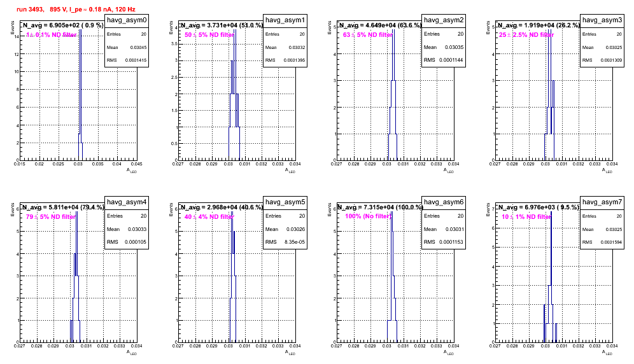Viewport: 634px width, 364px height.
Task: Click the magenta 40± 4% ND filter label
Action: [x=209, y=217]
